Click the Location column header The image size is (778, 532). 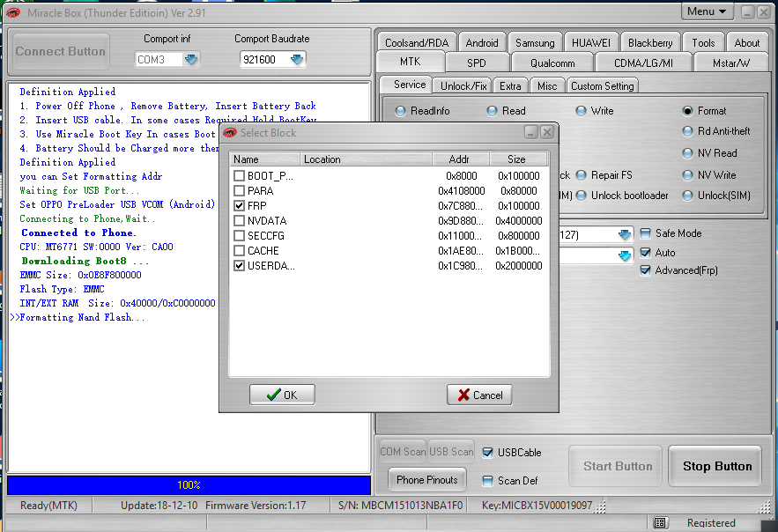click(366, 159)
